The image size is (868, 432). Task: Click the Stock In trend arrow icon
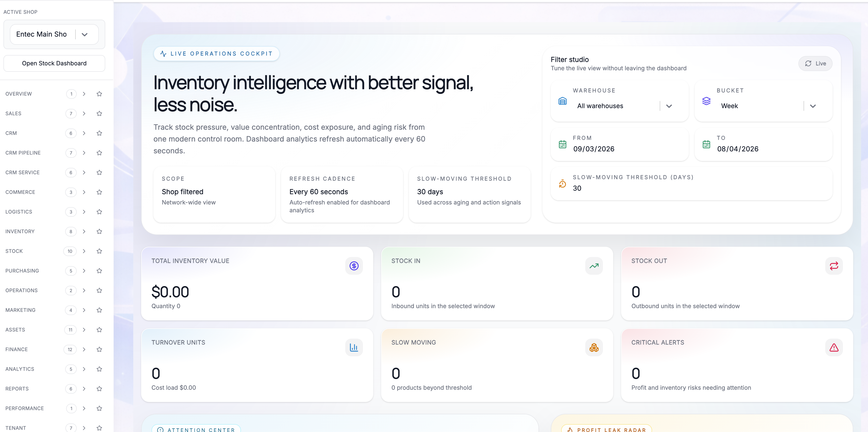point(594,266)
